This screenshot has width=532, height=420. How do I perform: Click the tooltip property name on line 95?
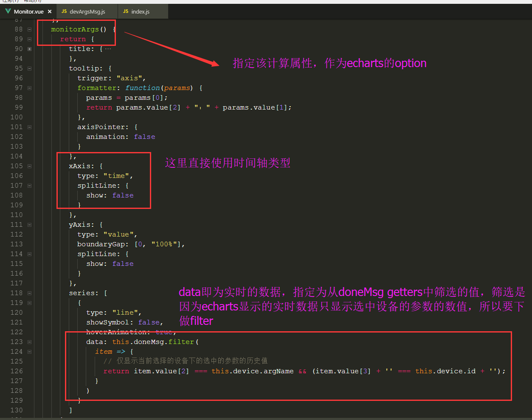84,68
